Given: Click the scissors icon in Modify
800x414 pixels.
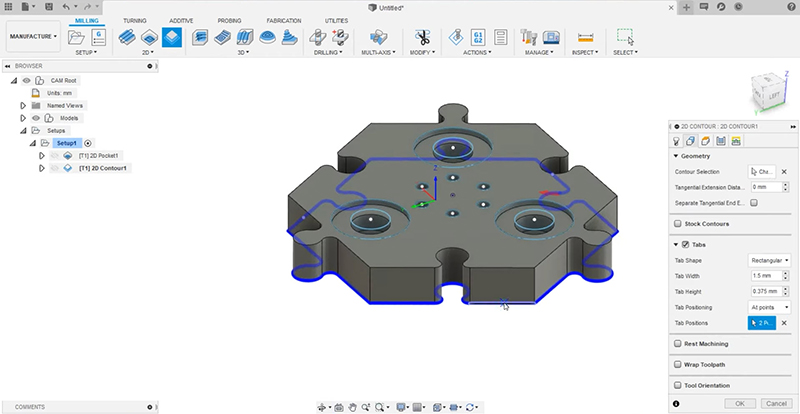Looking at the screenshot, I should (x=422, y=38).
